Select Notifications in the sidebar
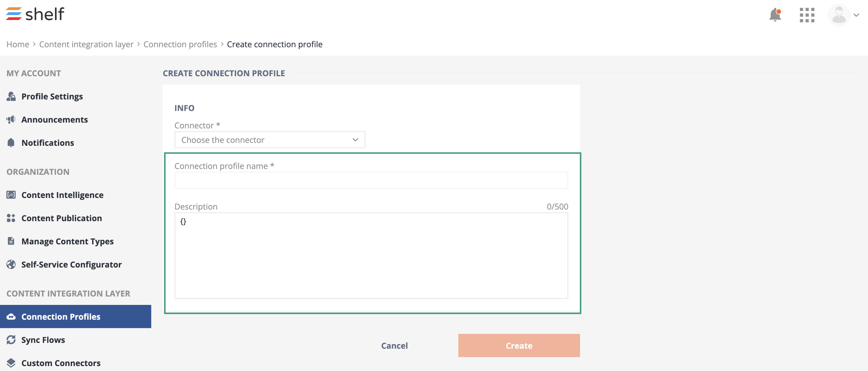The height and width of the screenshot is (371, 868). pos(48,143)
